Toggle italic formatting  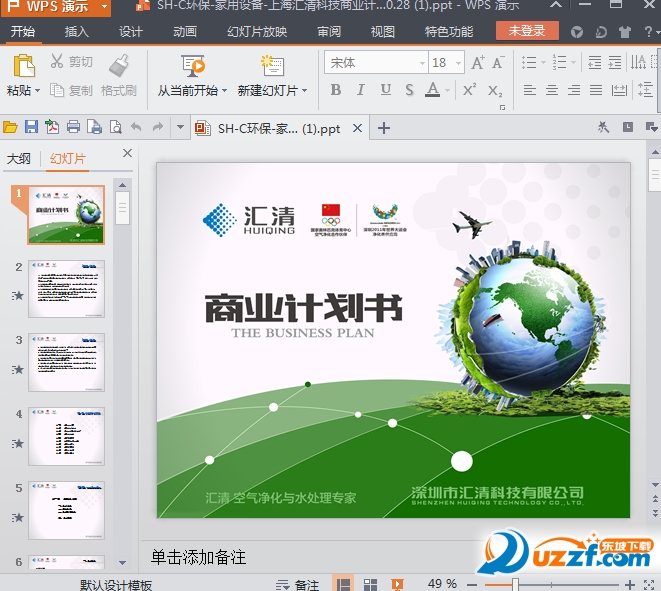360,90
